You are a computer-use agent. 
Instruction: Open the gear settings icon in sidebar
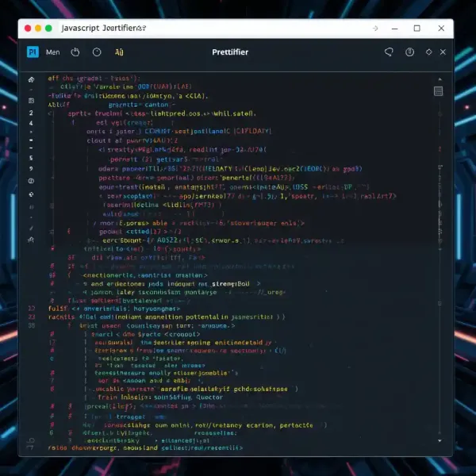[31, 194]
